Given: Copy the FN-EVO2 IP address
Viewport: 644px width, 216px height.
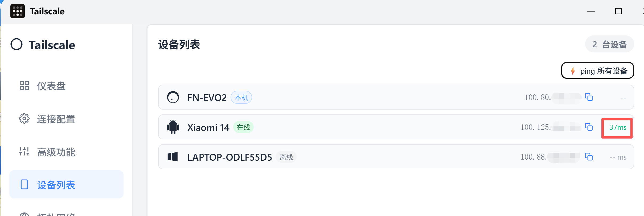Looking at the screenshot, I should 589,97.
